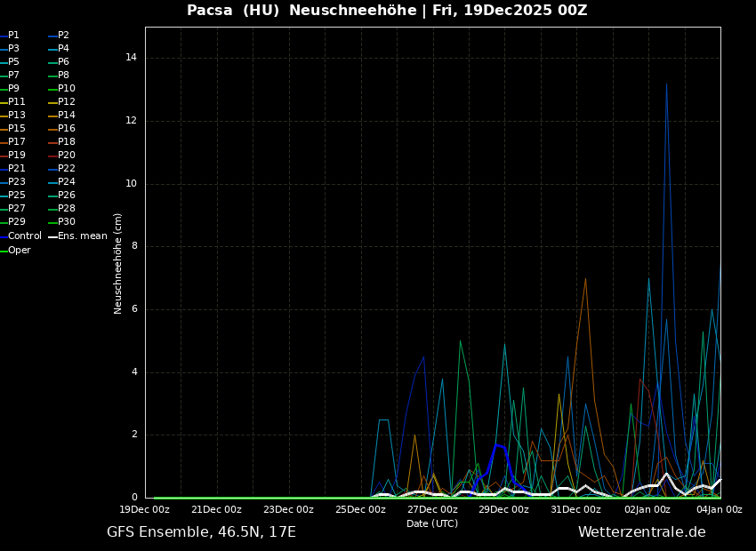Click the Wetterzentrale.de source text
This screenshot has width=756, height=551.
point(641,532)
